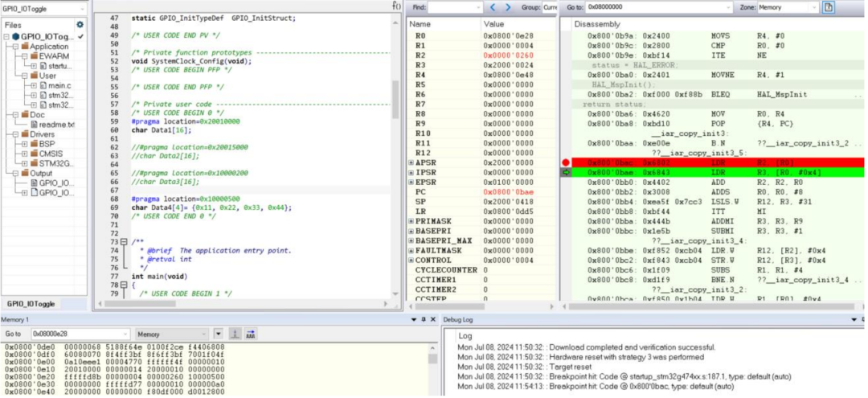Select R2 value 0x0000'0260

pyautogui.click(x=508, y=55)
